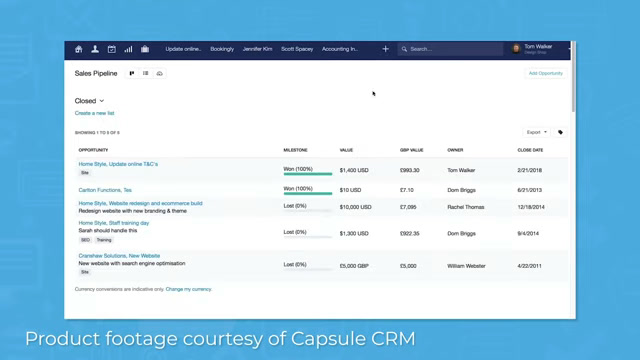This screenshot has width=640, height=360.
Task: Click the $1,400 USD value cell
Action: (354, 170)
